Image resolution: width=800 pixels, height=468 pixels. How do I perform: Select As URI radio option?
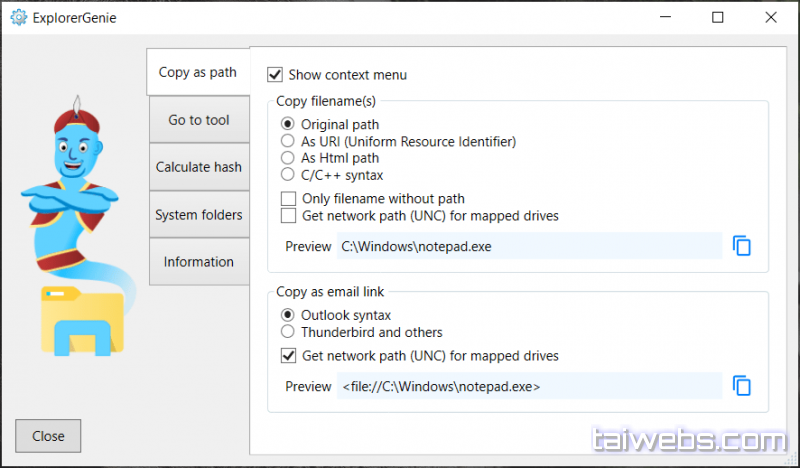[x=288, y=141]
